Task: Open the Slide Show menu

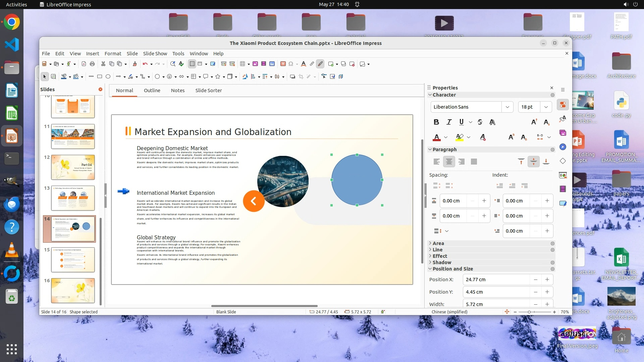Action: tap(155, 54)
